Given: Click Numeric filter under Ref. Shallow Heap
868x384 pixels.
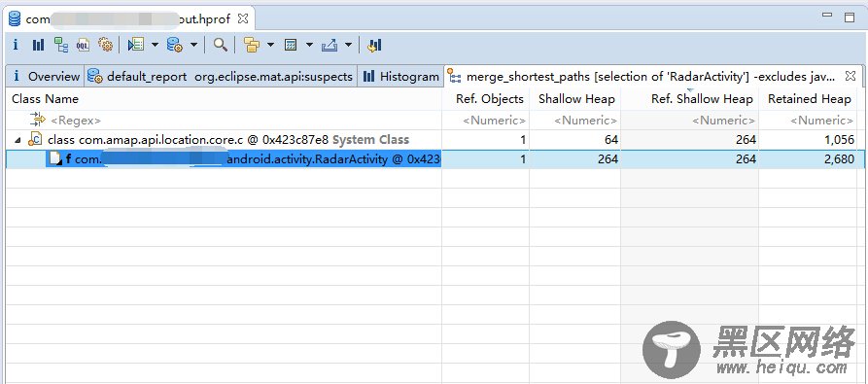Looking at the screenshot, I should coord(690,120).
